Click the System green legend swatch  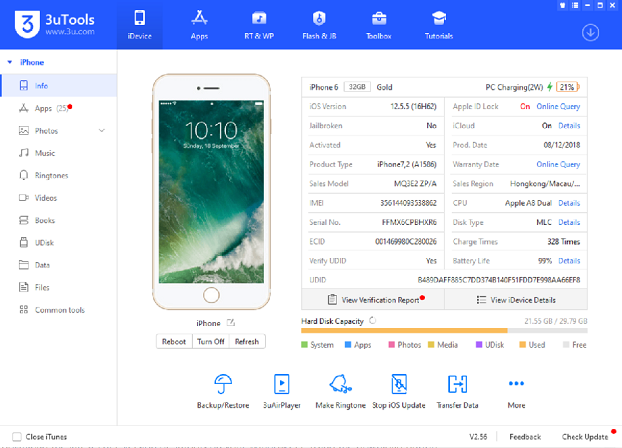pyautogui.click(x=305, y=344)
